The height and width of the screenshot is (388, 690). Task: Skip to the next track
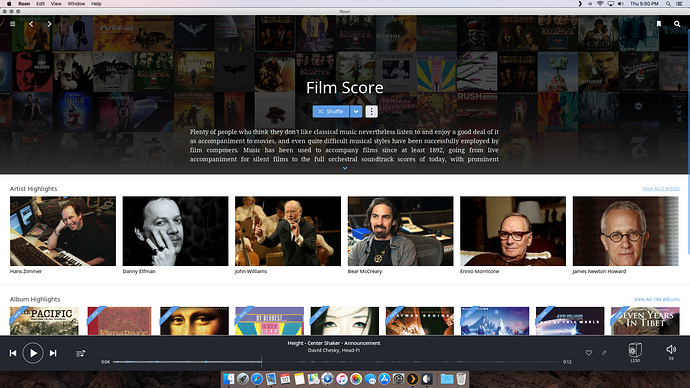[53, 353]
